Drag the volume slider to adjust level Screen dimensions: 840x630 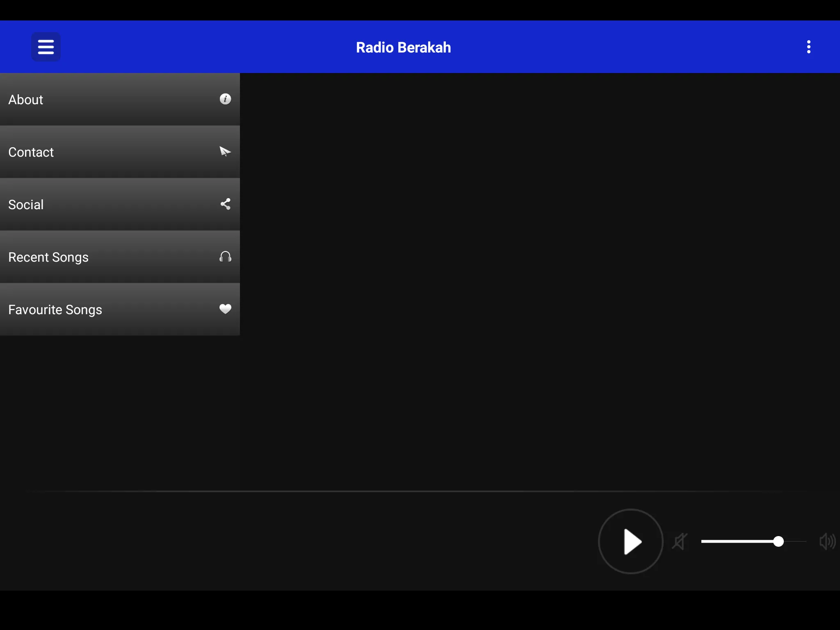point(778,541)
